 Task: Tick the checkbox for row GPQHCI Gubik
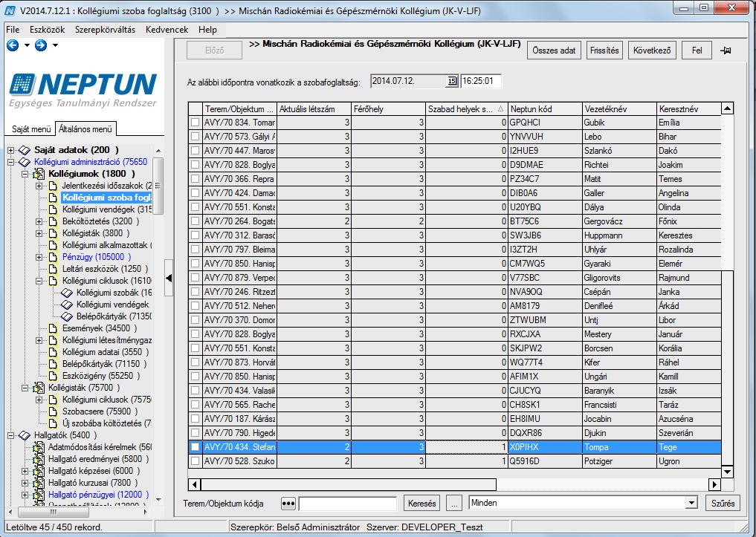(x=195, y=123)
